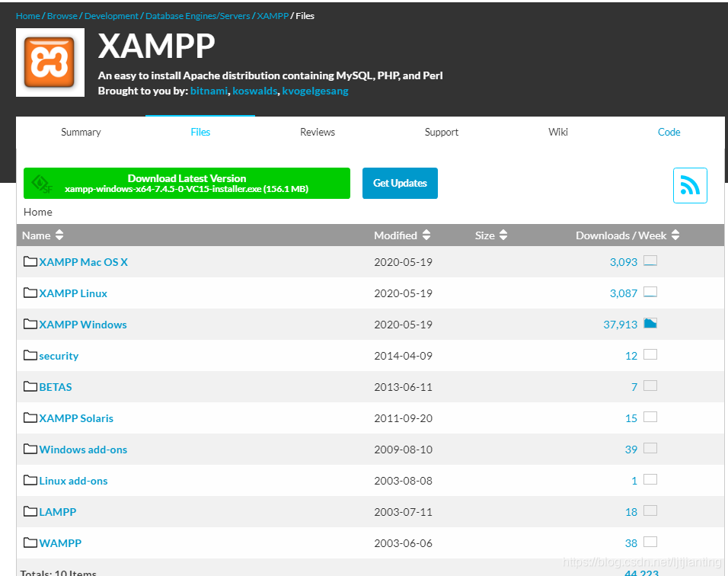Open the RSS feed icon button
The height and width of the screenshot is (576, 728).
(690, 185)
